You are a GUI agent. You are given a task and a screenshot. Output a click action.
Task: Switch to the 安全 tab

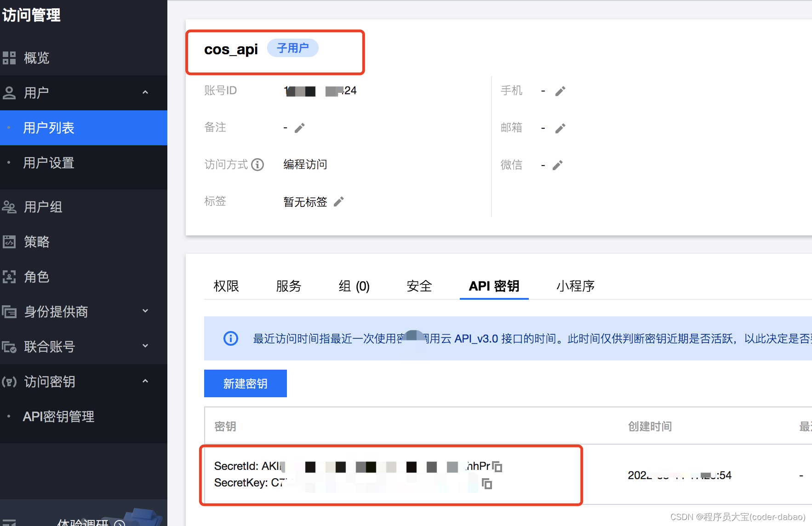[419, 286]
